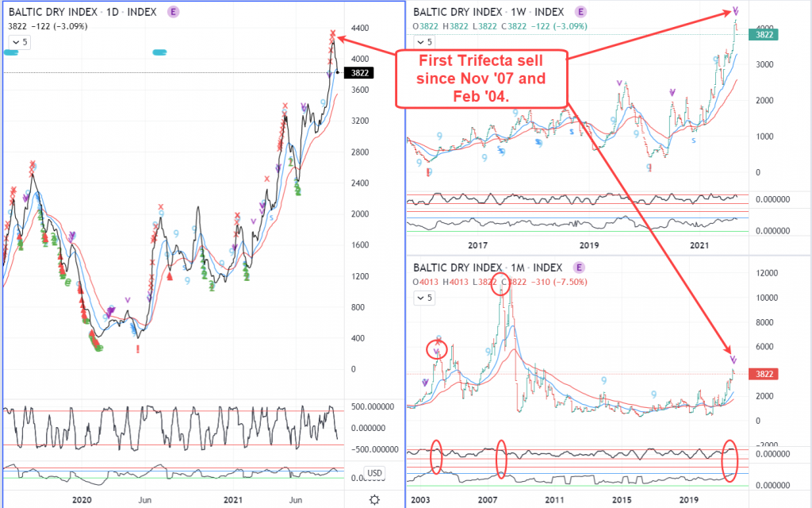Click the 8000 price level on monthly axis
Viewport: 812px width, 508px height.
764,322
